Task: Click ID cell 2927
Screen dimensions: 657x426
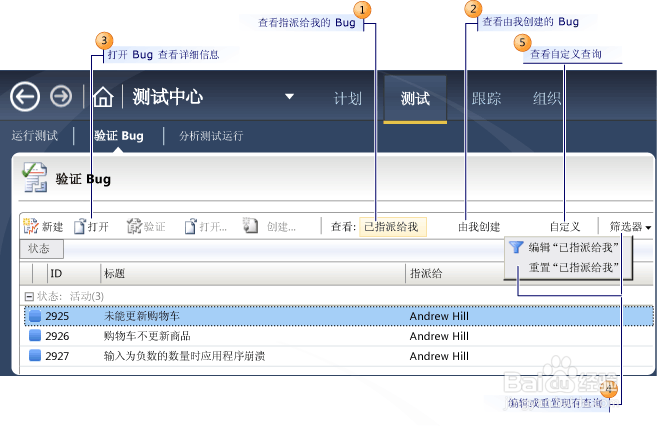Action: click(57, 356)
